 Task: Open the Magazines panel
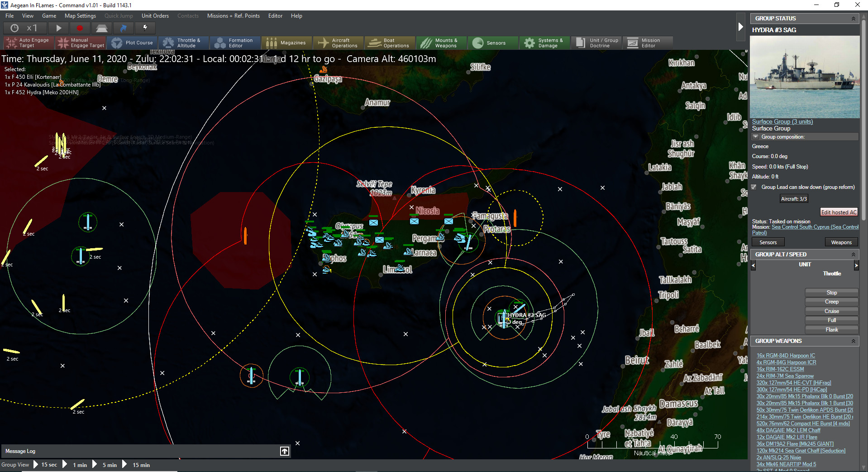click(286, 43)
